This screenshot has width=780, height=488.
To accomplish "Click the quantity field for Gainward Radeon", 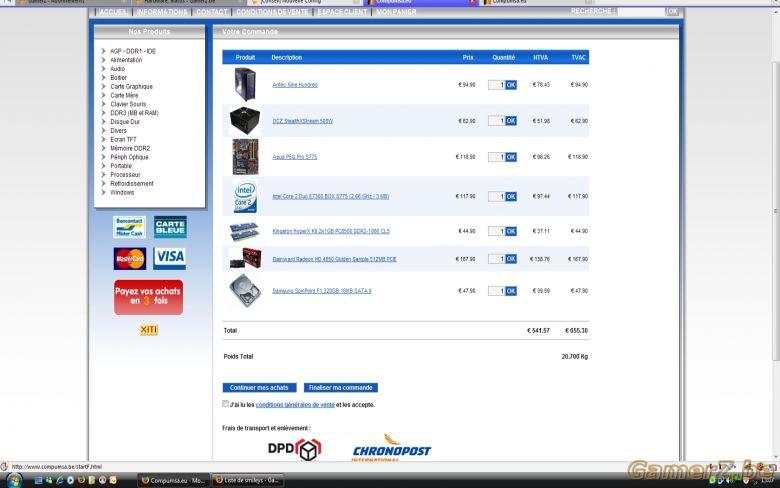I will click(496, 259).
